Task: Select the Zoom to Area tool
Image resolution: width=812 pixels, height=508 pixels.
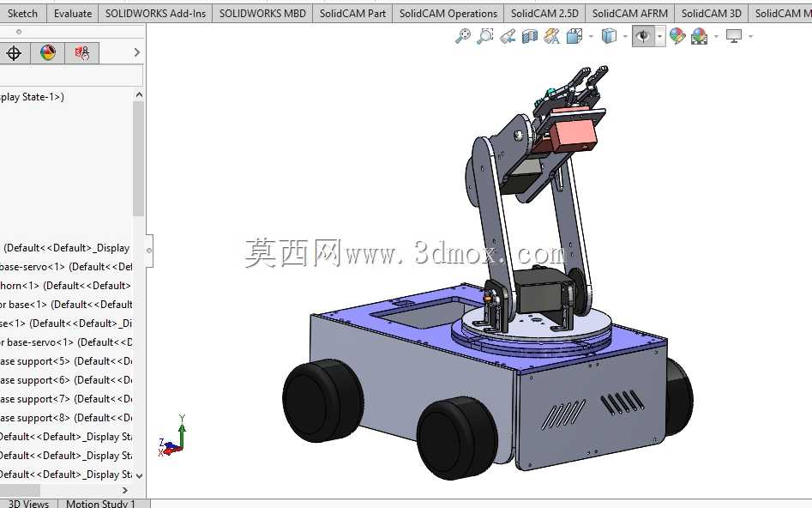Action: click(x=484, y=36)
